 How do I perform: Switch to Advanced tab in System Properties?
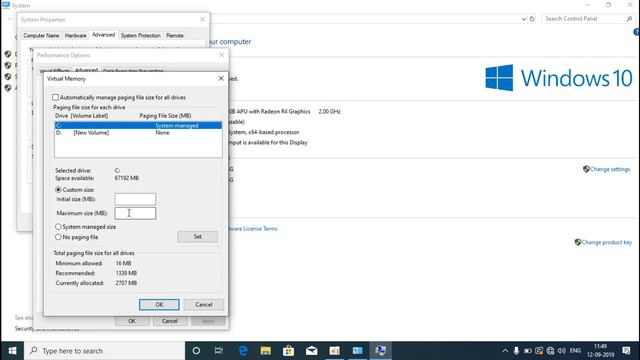(x=104, y=35)
